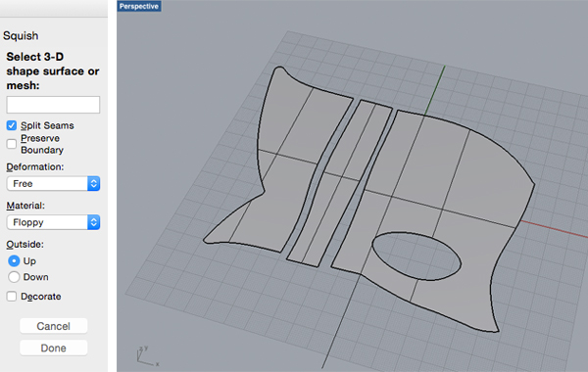Image resolution: width=588 pixels, height=372 pixels.
Task: Click the Squish command title text
Action: coord(21,35)
